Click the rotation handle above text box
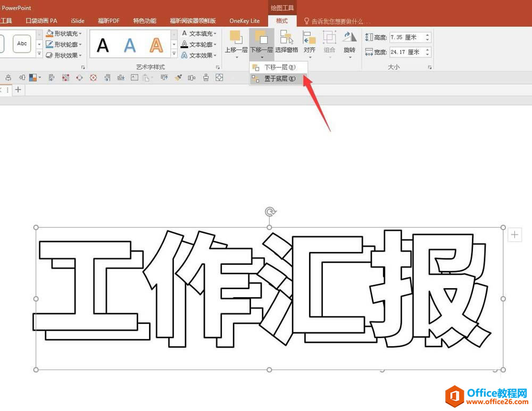532x411 pixels. [x=270, y=212]
